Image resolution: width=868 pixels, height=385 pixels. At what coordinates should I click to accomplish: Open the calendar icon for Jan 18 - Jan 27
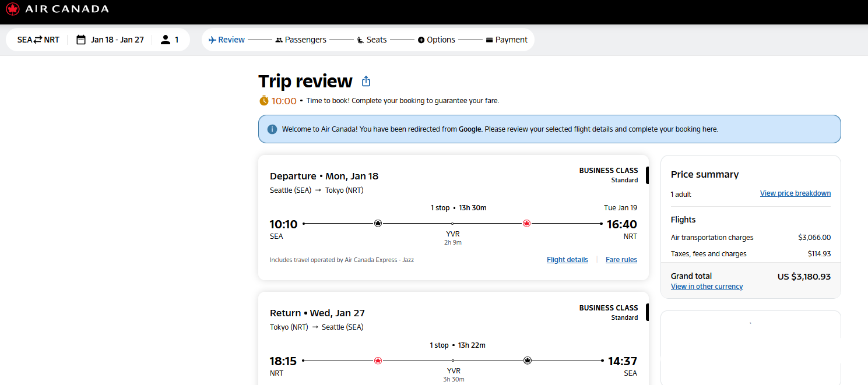tap(81, 40)
